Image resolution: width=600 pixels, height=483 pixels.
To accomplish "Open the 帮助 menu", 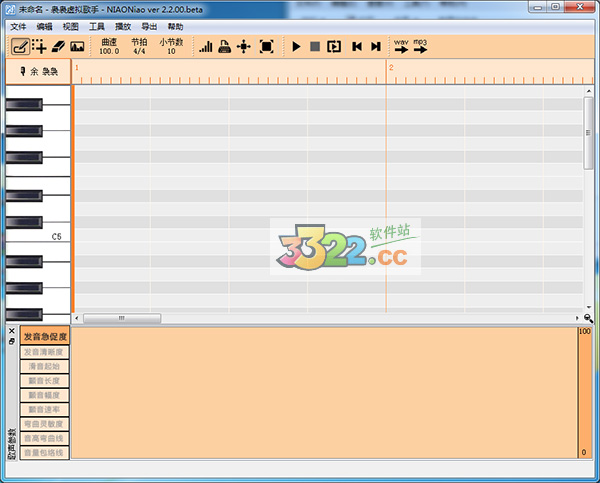I will click(175, 26).
